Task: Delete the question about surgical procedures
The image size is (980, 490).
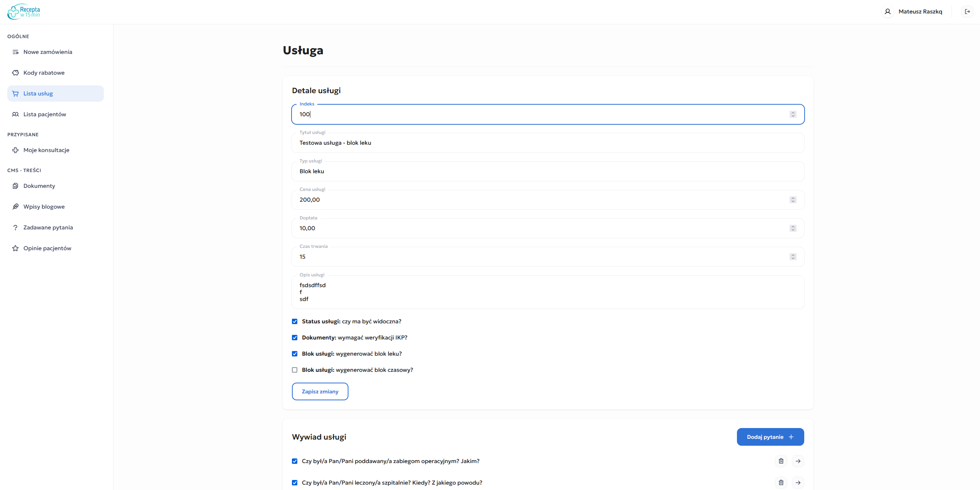Action: pos(781,461)
